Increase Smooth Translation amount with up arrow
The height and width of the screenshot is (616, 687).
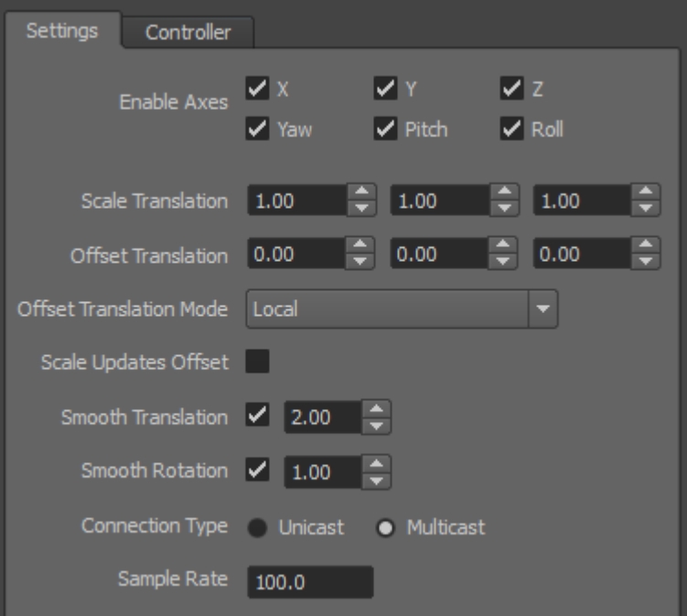point(376,411)
